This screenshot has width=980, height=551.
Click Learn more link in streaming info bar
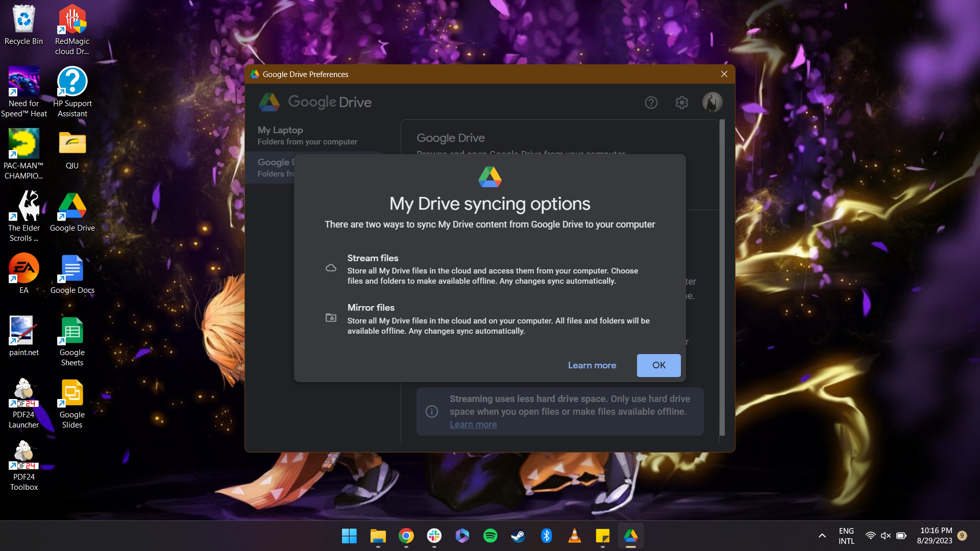(473, 424)
